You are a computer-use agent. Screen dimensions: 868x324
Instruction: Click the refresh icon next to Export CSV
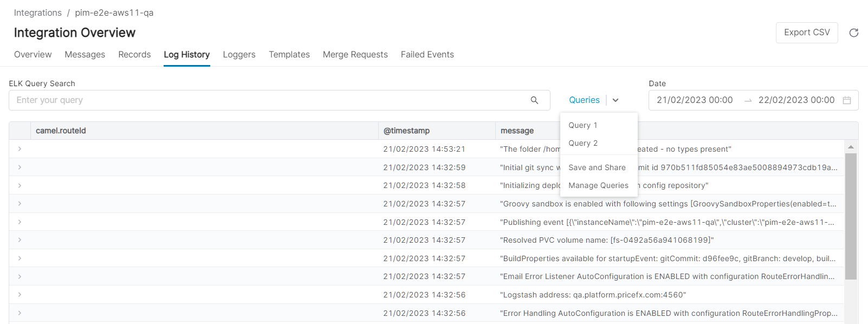[x=853, y=33]
